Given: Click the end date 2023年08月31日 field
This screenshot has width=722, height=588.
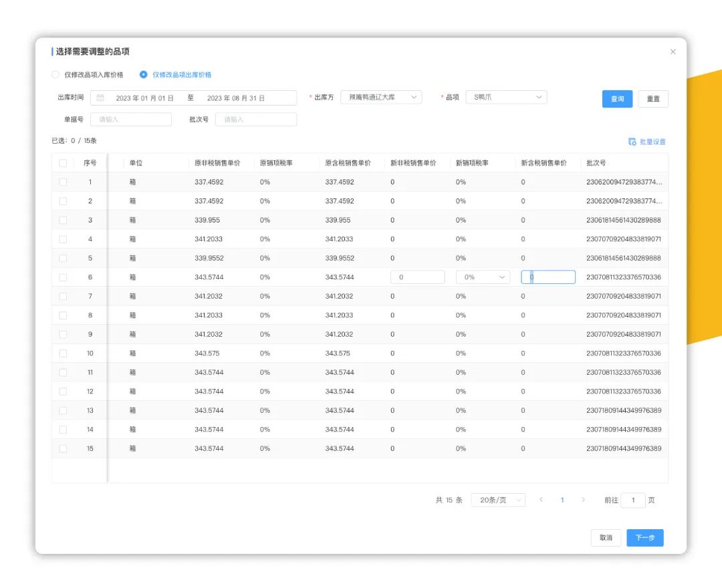Looking at the screenshot, I should pos(236,98).
